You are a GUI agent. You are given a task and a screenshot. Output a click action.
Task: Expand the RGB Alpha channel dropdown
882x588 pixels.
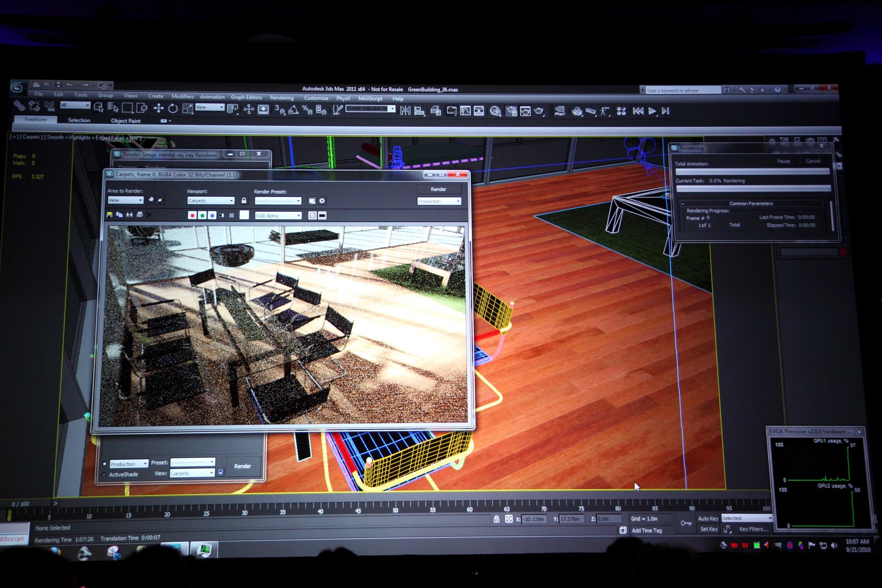(278, 216)
